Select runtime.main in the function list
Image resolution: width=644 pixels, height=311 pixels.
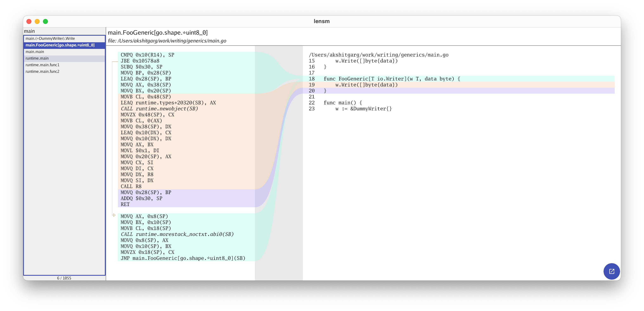click(64, 58)
